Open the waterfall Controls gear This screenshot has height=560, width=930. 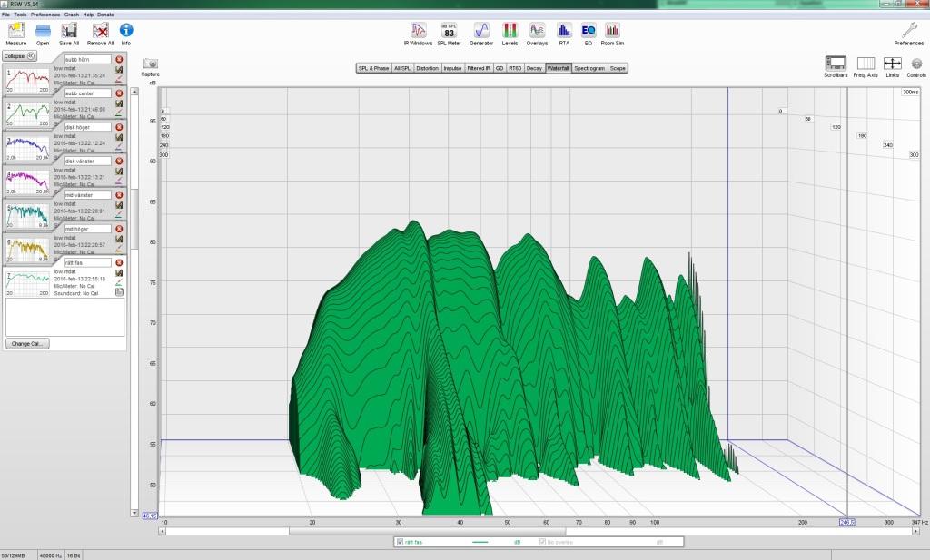[x=916, y=67]
